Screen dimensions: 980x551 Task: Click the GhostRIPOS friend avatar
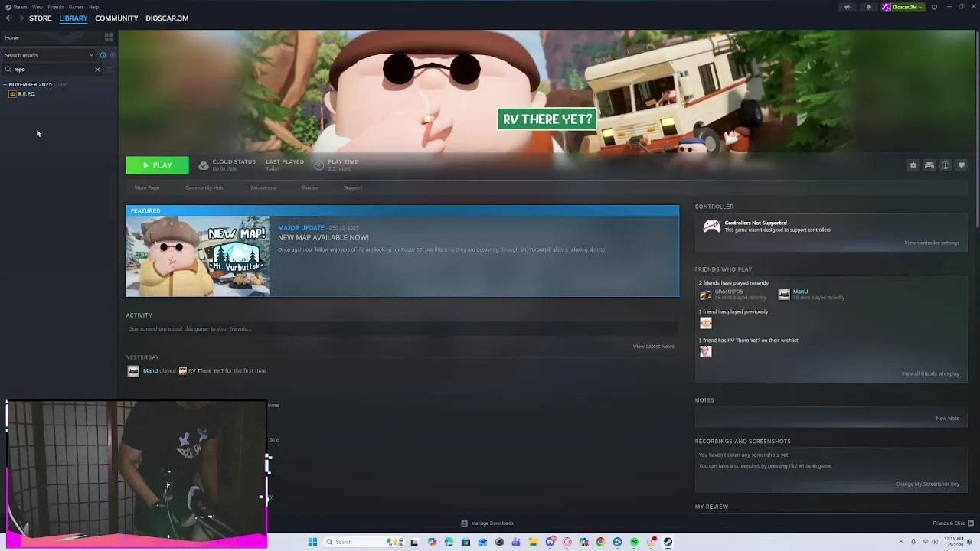[x=705, y=295]
